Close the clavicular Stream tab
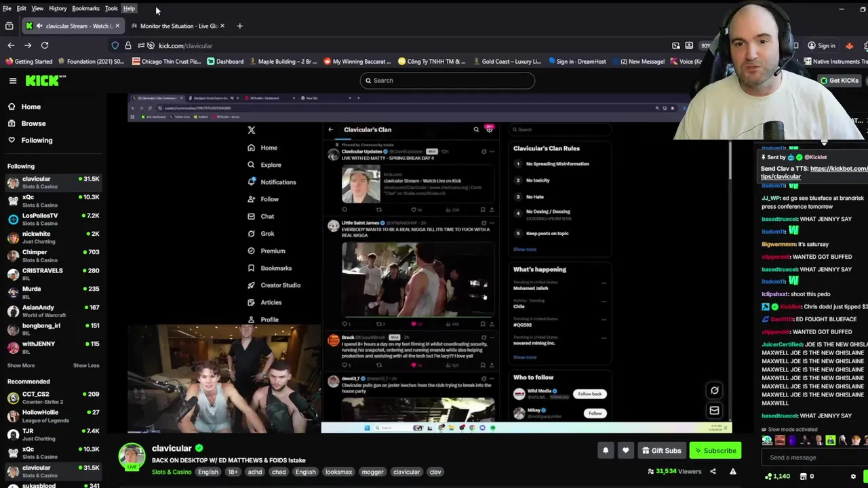The height and width of the screenshot is (488, 868). (117, 26)
